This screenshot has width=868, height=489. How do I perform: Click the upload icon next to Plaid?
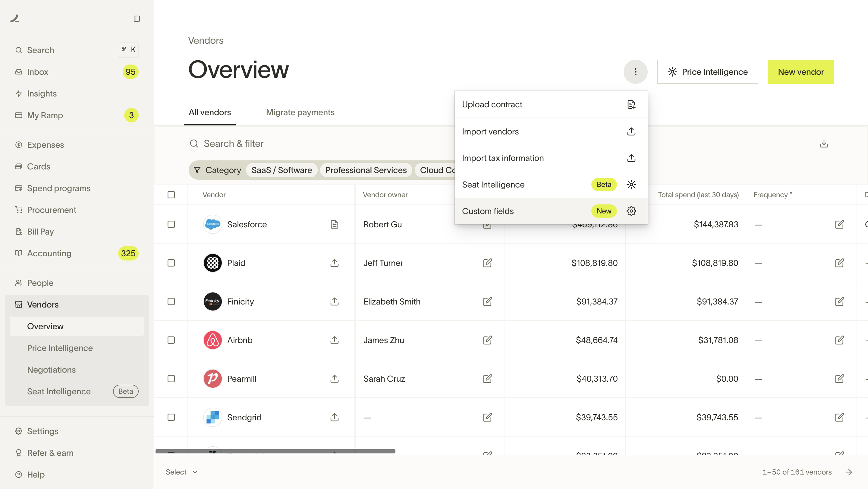[334, 263]
